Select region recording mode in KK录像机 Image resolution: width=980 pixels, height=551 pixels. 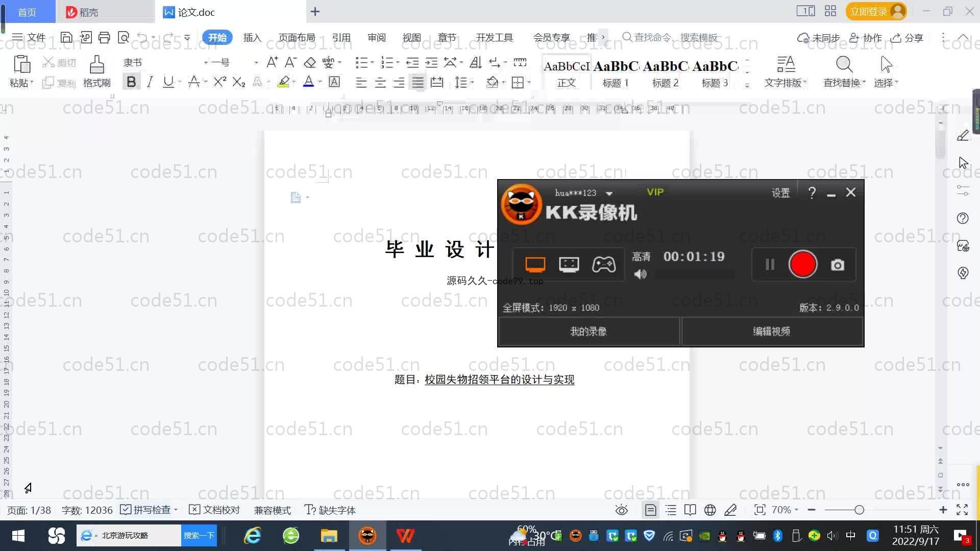click(x=569, y=264)
